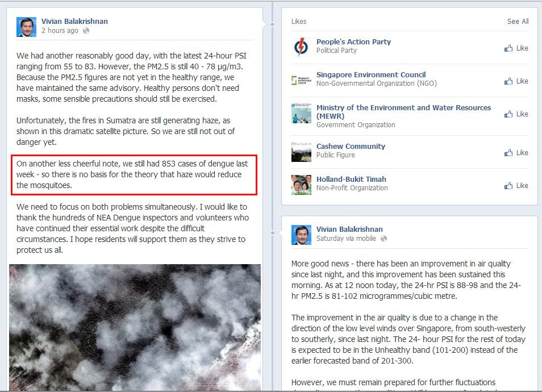Viewport: 542px width, 392px height.
Task: Open the Saturday post timestamp link
Action: click(346, 238)
